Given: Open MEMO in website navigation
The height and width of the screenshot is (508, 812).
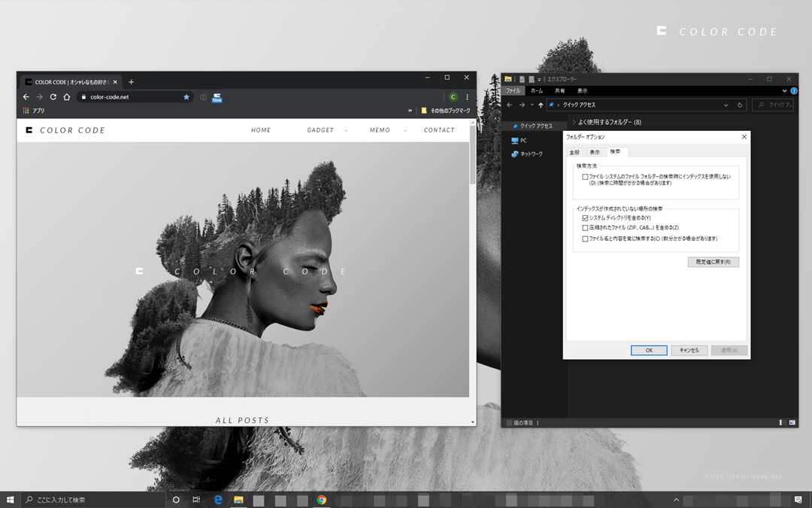Looking at the screenshot, I should point(380,130).
